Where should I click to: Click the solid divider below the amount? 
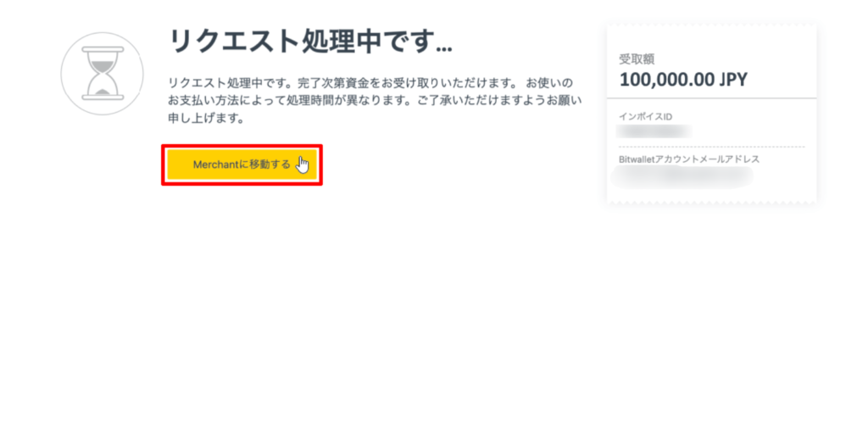point(711,98)
